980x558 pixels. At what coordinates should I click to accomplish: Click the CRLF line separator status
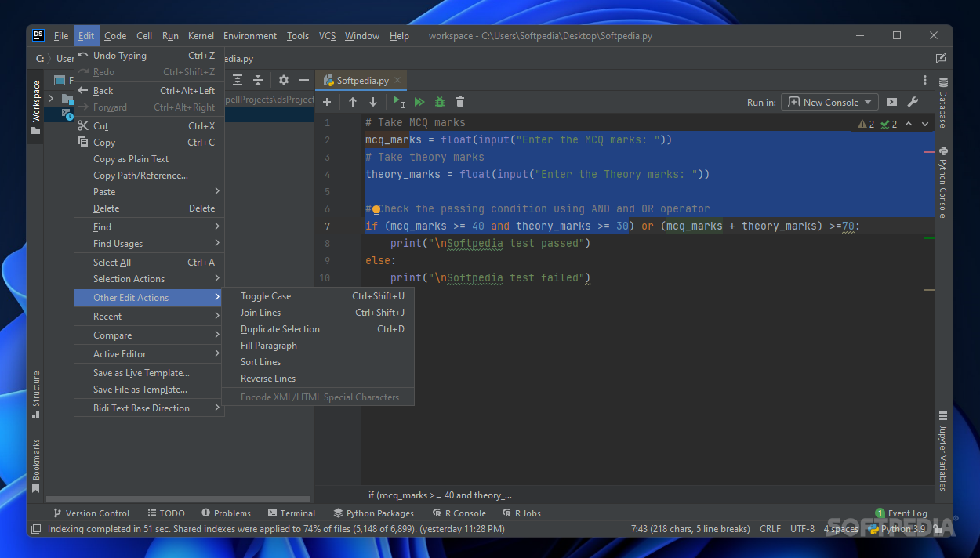click(x=770, y=529)
